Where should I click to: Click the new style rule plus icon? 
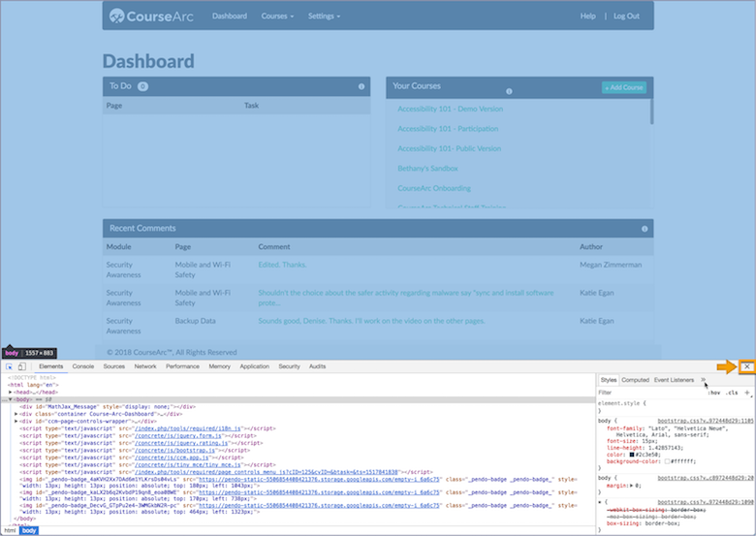point(747,393)
